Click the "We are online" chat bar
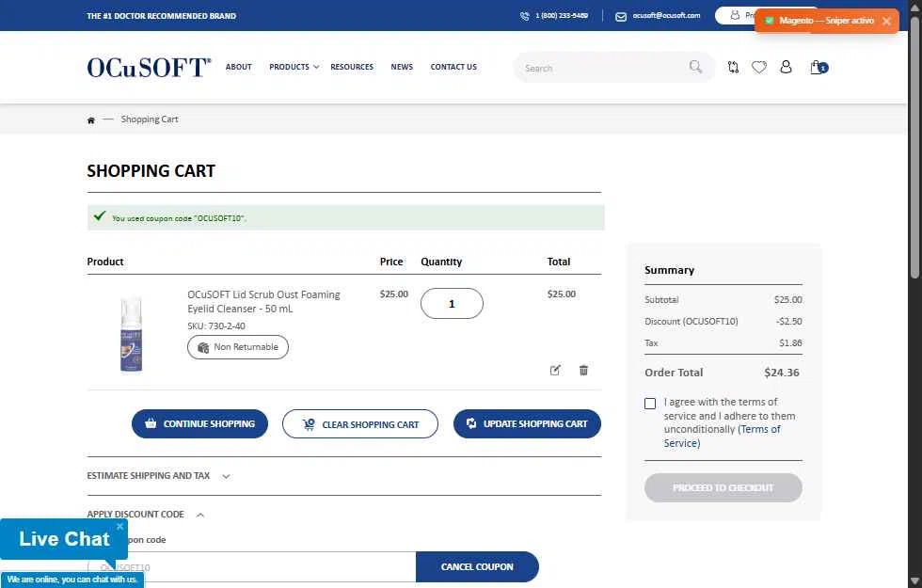Viewport: 922px width, 588px height. tap(72, 580)
